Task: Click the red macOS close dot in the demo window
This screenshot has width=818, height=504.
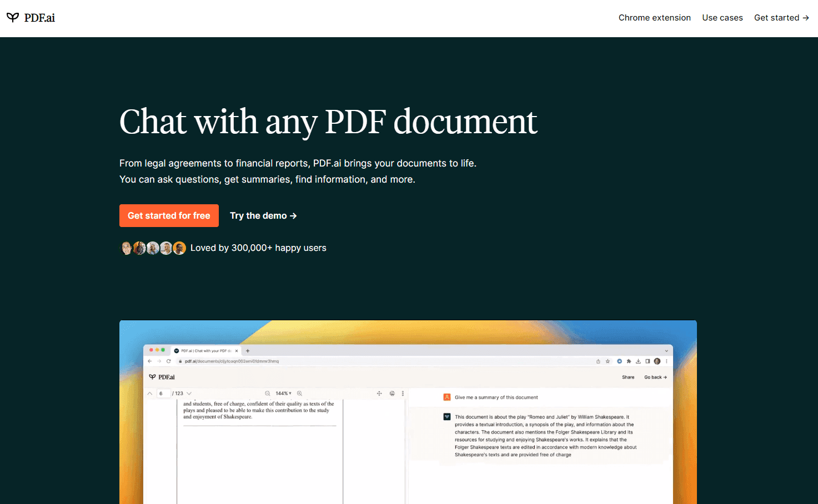Action: 151,350
